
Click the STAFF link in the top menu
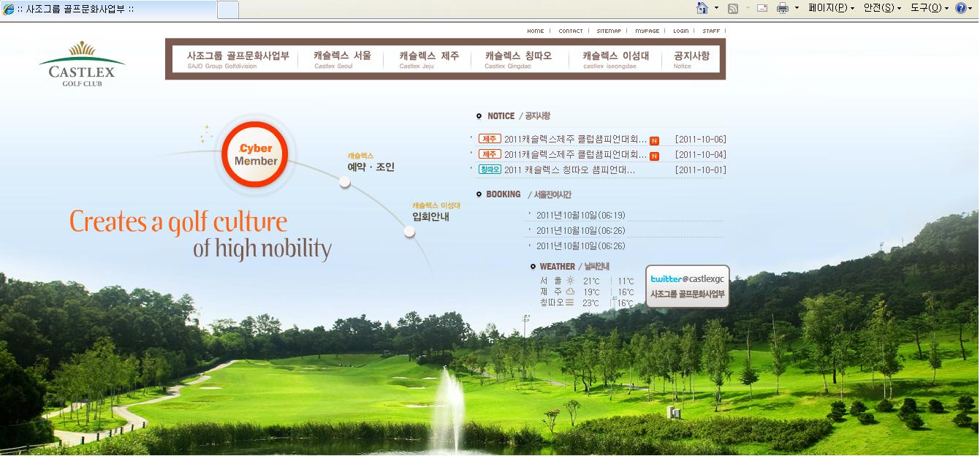711,31
